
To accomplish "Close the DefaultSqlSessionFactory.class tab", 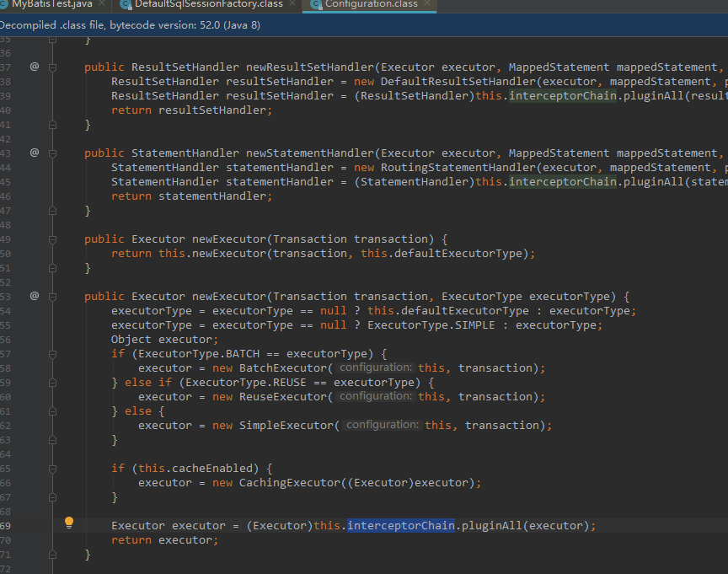I will tap(292, 4).
